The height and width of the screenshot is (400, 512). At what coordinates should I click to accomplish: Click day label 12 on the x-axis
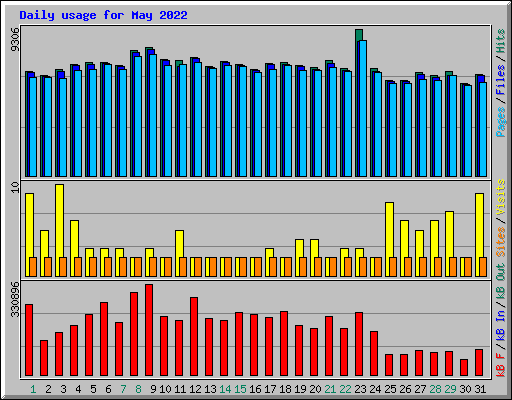(x=195, y=389)
